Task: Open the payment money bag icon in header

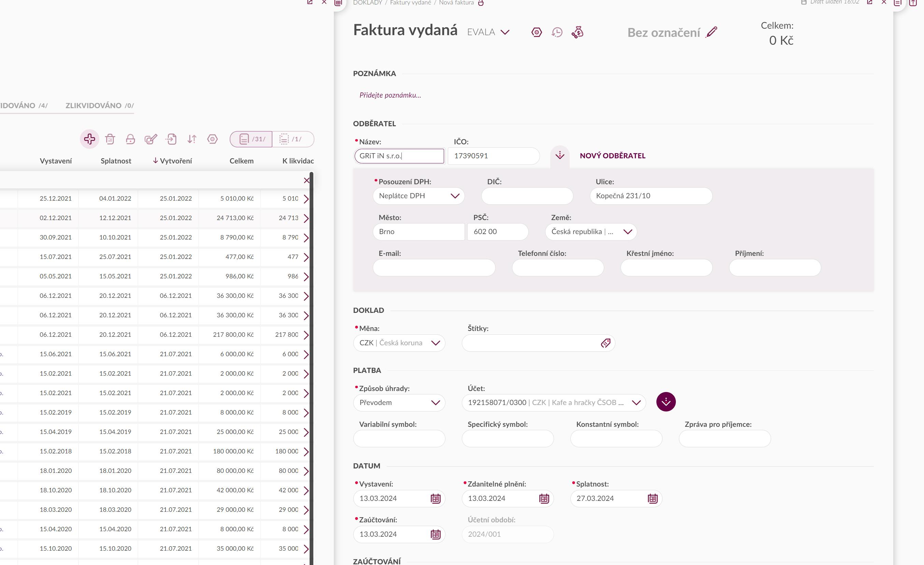Action: click(578, 32)
